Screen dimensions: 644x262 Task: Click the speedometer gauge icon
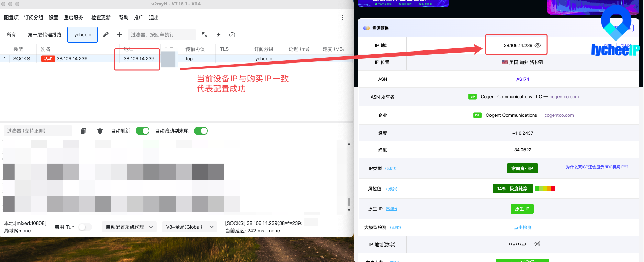tap(232, 35)
